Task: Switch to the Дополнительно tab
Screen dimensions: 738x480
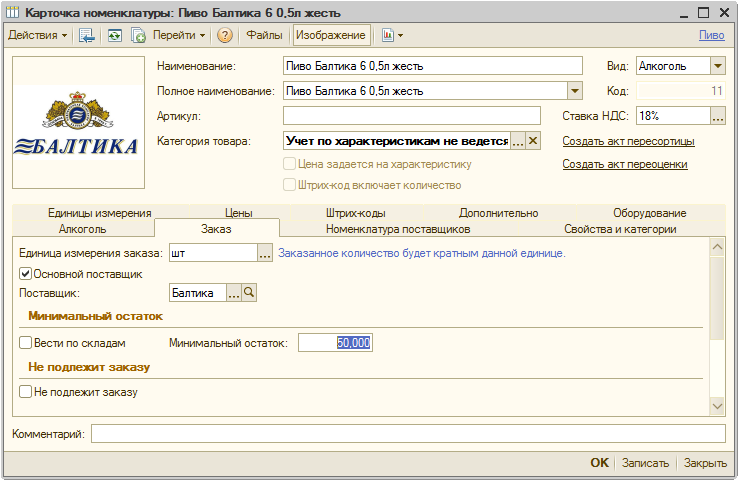Action: (499, 213)
